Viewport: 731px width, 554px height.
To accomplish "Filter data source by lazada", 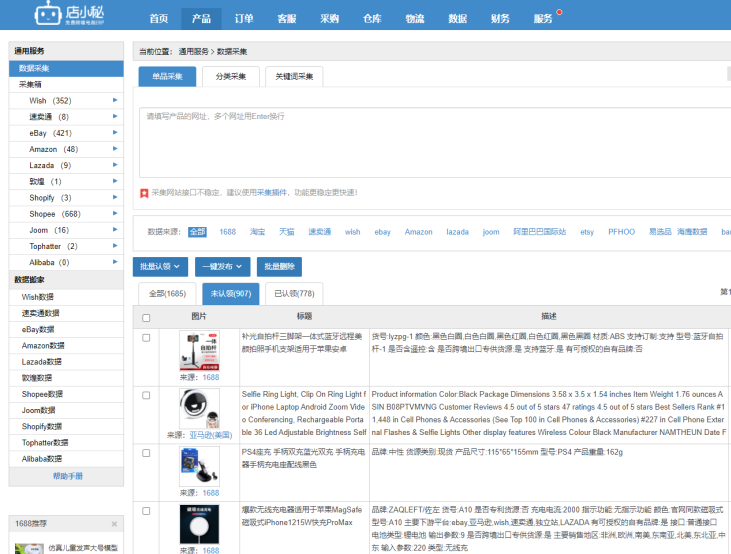I will (457, 232).
